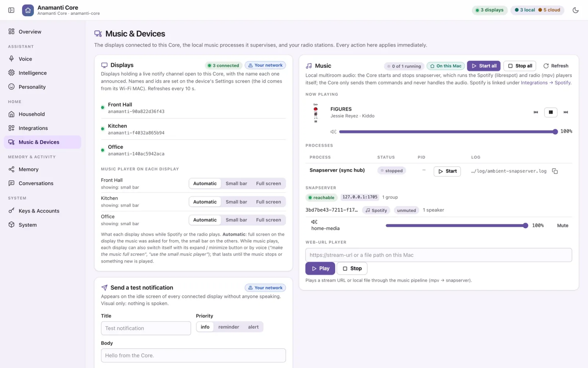Open the Anamanti Core home logo
588x368 pixels.
click(28, 10)
